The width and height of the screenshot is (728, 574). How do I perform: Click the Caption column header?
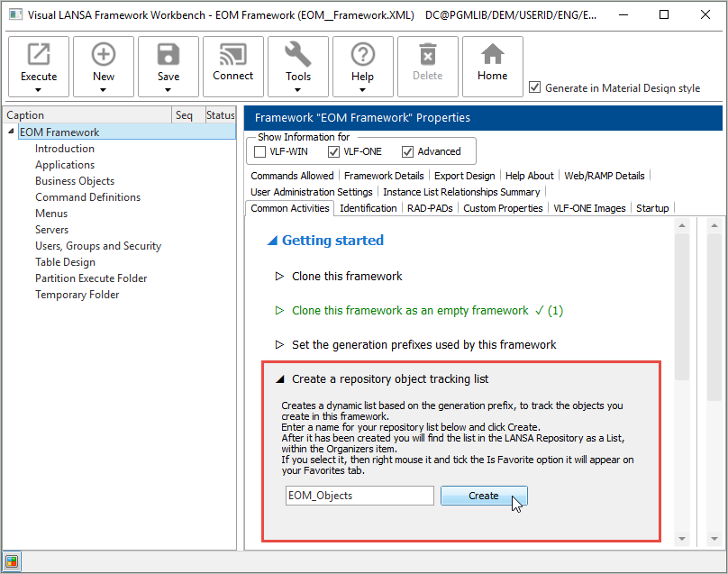(87, 115)
